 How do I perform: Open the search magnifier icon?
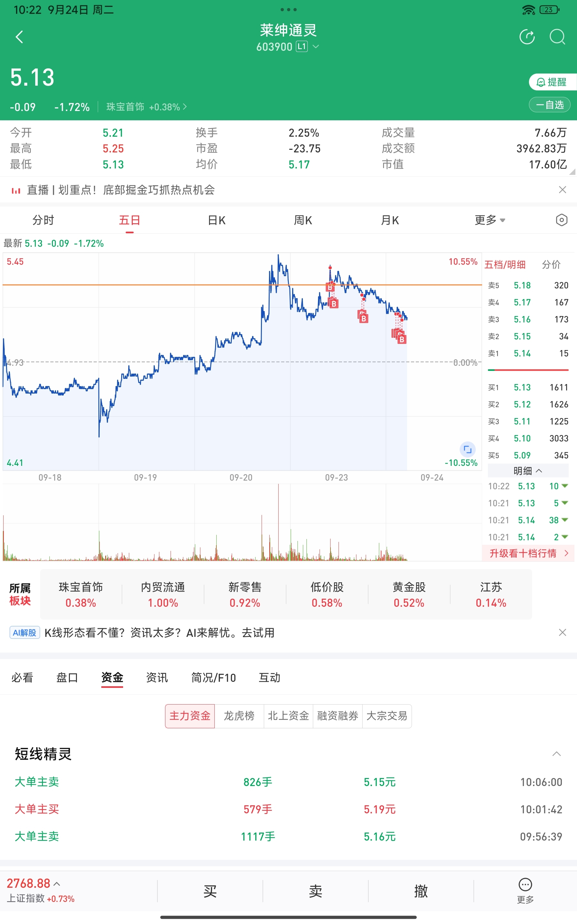tap(557, 37)
